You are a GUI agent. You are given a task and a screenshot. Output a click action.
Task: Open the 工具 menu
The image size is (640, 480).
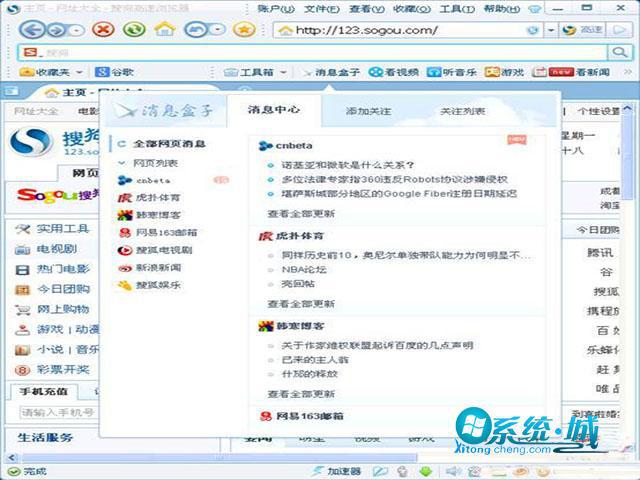point(457,9)
